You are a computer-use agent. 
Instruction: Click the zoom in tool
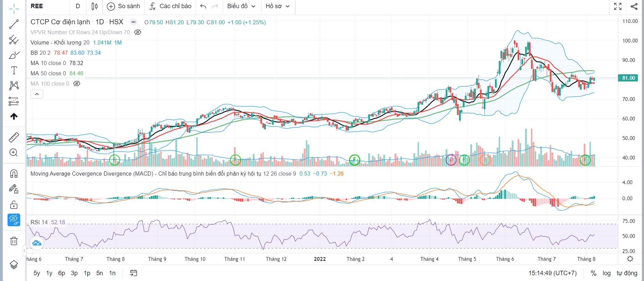14,153
